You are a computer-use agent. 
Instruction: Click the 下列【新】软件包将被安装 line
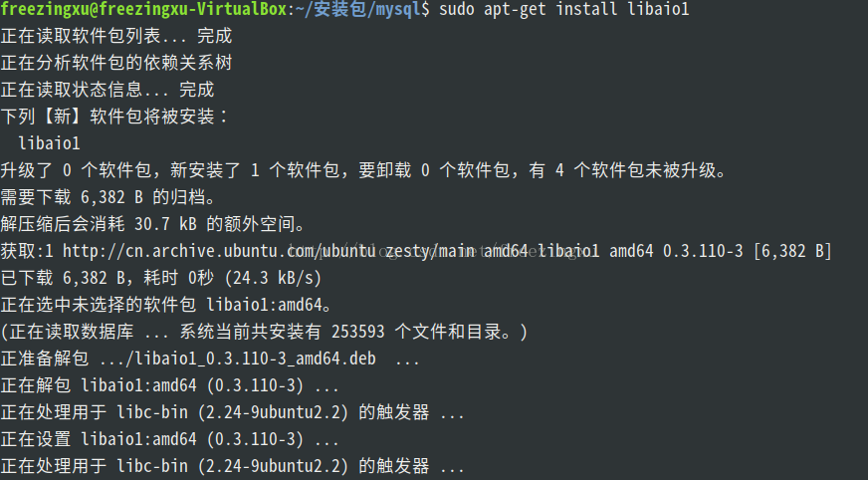coord(115,117)
